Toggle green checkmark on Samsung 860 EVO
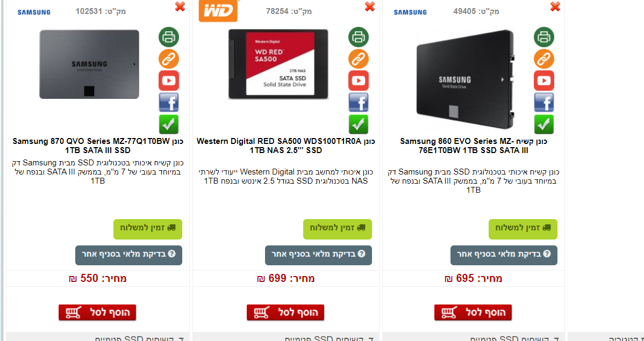Image resolution: width=644 pixels, height=341 pixels. tap(544, 125)
